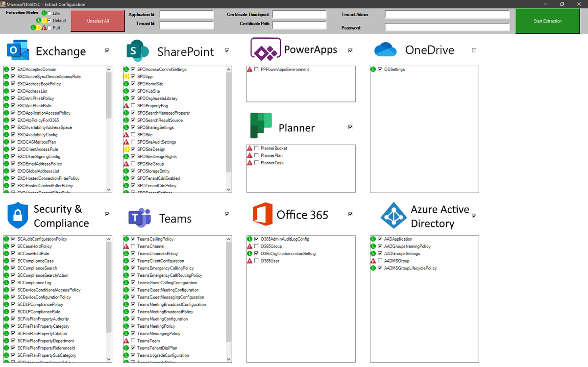Click the Security & Compliance shield icon
The width and height of the screenshot is (588, 367).
click(17, 216)
